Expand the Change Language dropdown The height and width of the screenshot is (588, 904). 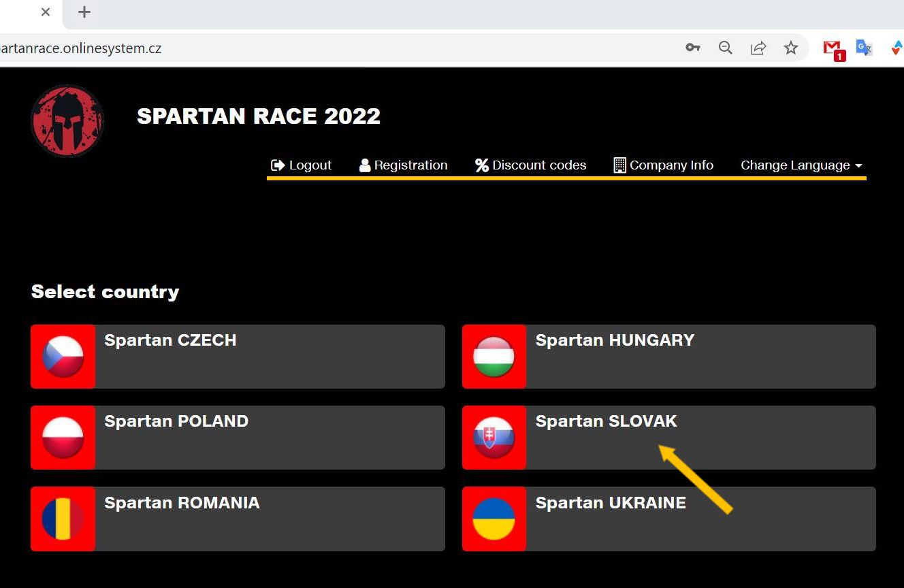click(801, 165)
